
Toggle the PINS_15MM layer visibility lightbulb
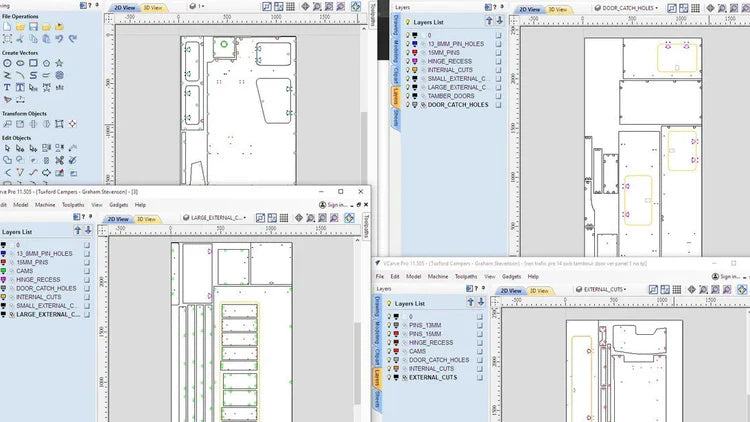tap(389, 334)
